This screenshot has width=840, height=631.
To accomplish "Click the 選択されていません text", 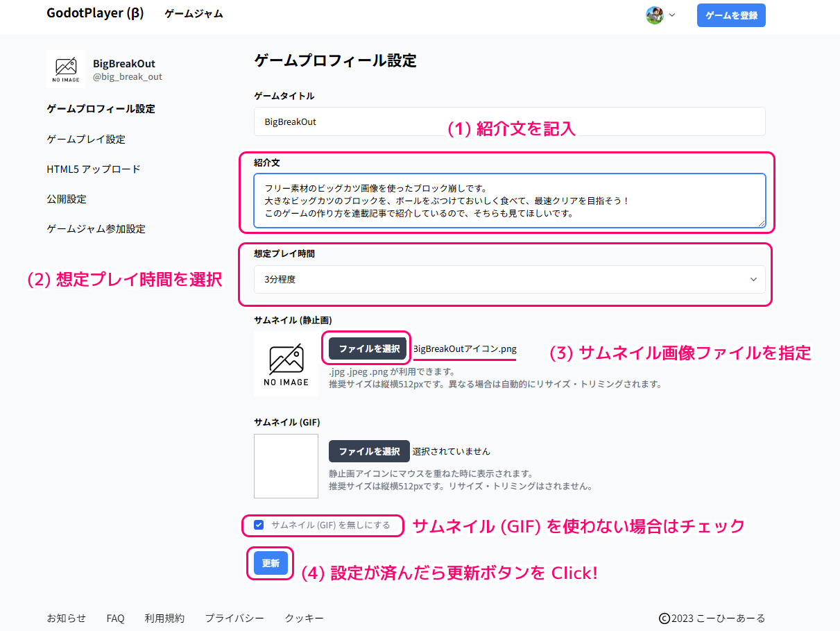I will [x=452, y=451].
